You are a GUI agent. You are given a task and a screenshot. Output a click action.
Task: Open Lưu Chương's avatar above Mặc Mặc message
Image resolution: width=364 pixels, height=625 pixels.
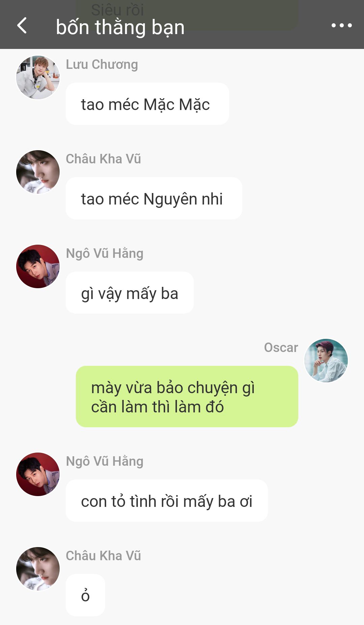click(38, 78)
